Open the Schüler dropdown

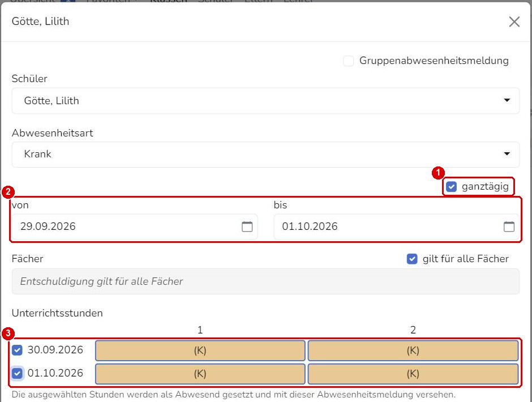pyautogui.click(x=265, y=101)
